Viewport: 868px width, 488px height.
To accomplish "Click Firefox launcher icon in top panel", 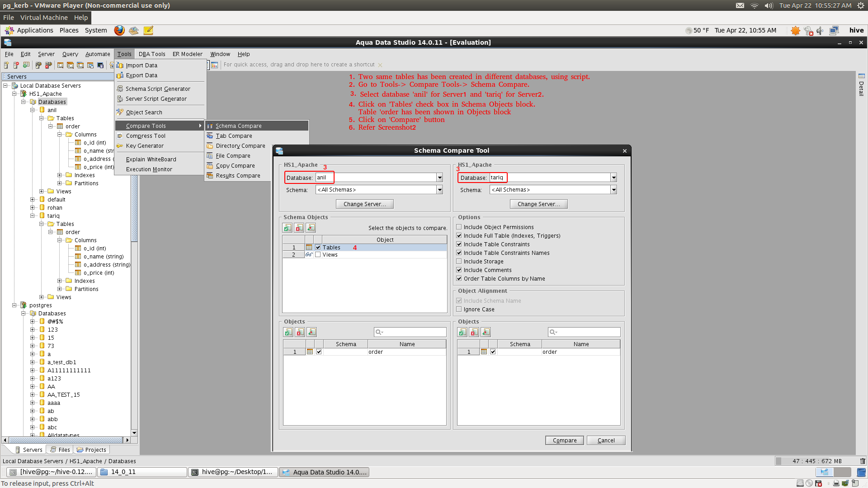I will click(x=119, y=30).
